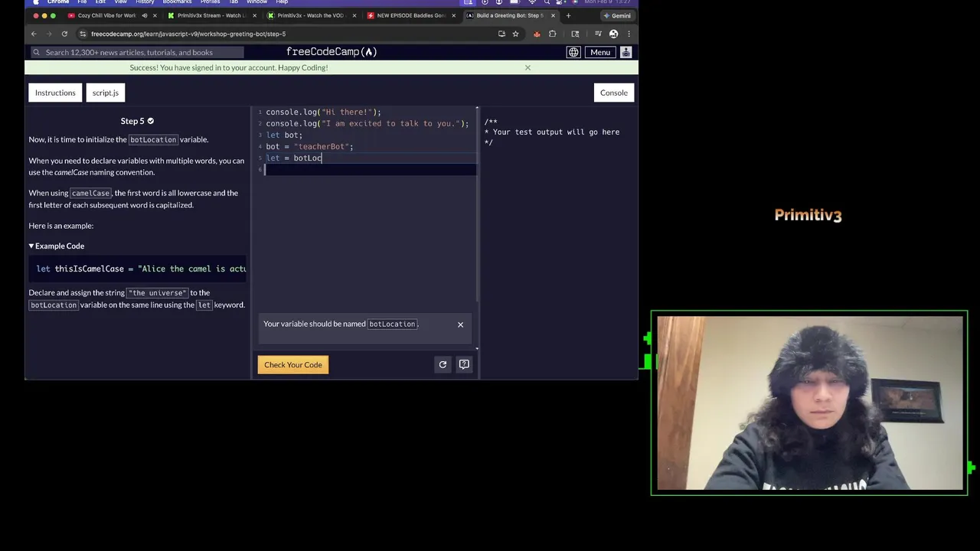
Task: Close the green success sign-in banner
Action: (x=528, y=67)
